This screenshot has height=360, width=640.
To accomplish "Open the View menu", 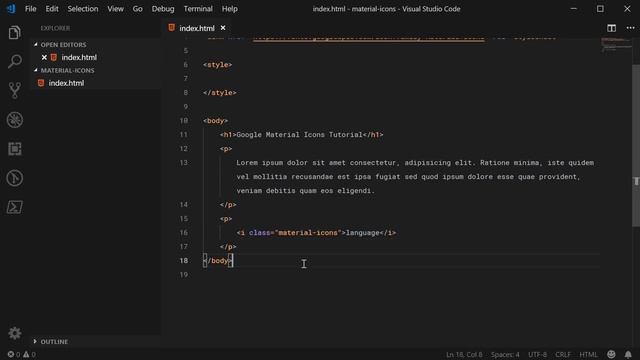I will [x=116, y=9].
